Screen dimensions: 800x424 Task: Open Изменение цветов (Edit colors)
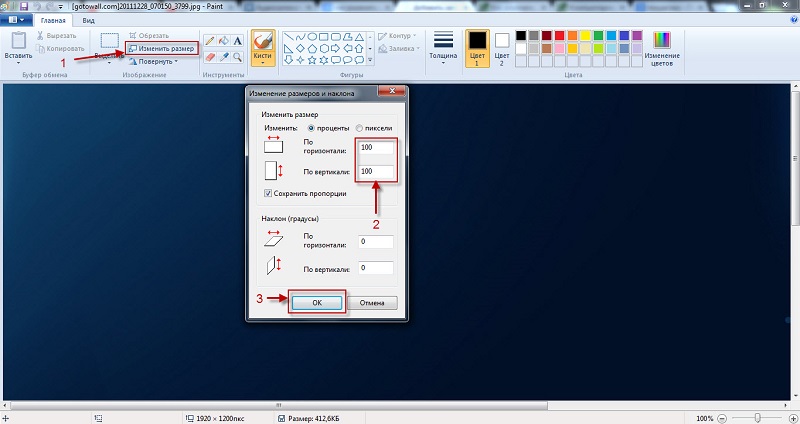(662, 48)
